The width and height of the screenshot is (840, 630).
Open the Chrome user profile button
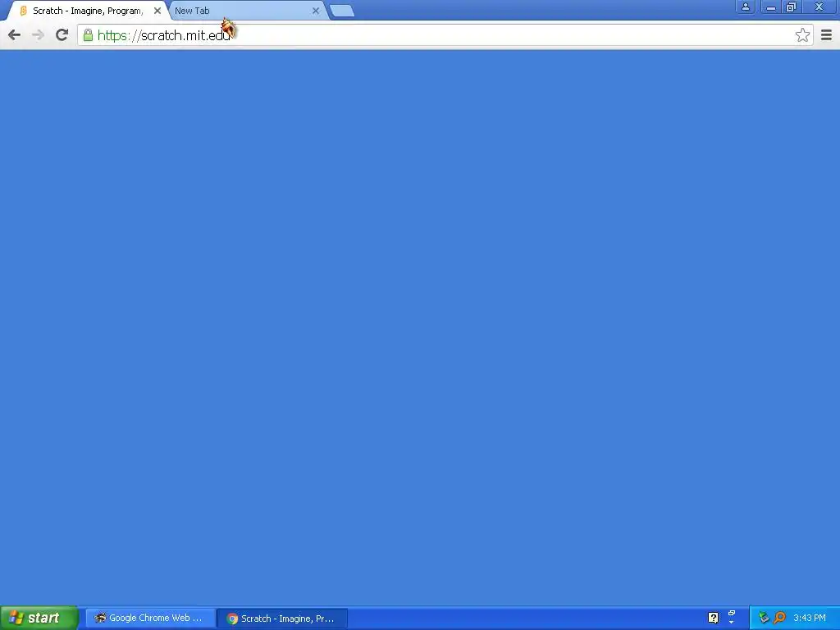click(x=745, y=7)
